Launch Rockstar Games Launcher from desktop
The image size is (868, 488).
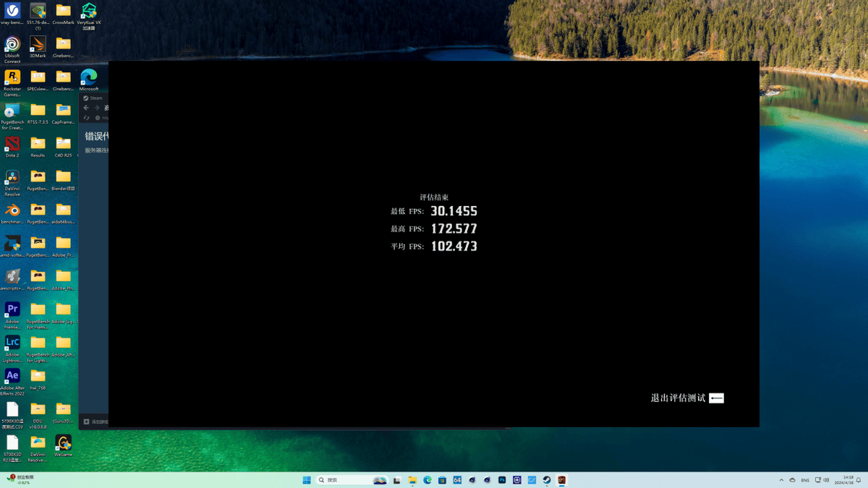[12, 78]
